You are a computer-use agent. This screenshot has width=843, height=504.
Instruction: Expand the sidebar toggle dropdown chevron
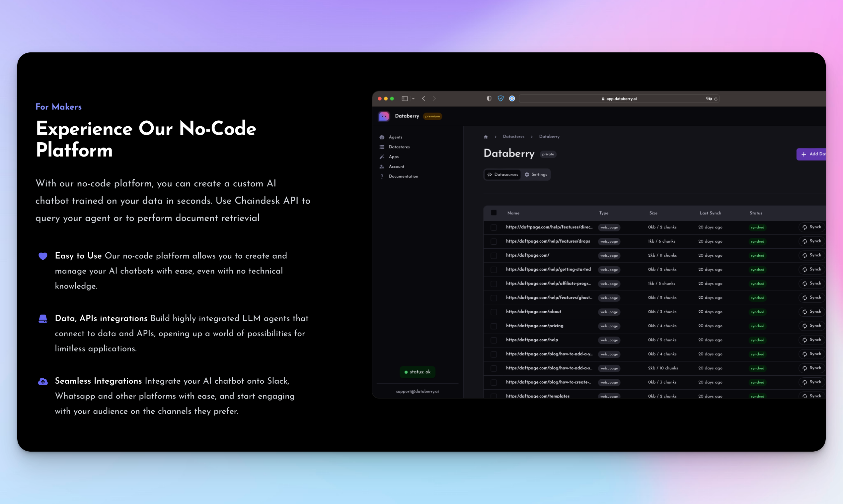pos(413,98)
